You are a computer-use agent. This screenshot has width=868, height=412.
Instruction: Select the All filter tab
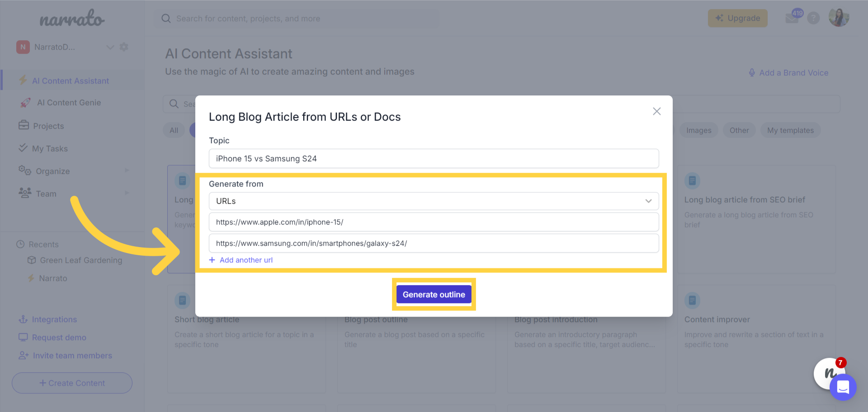[174, 130]
